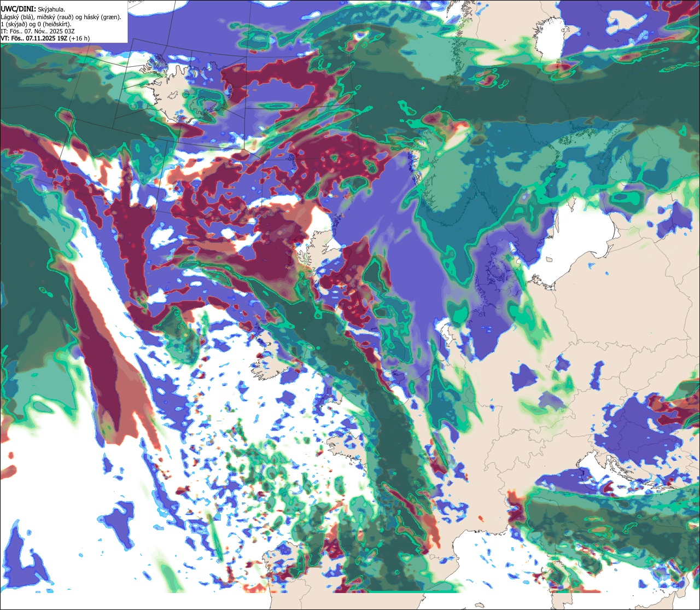
Task: Click the 'UWC/DINI:' bold title label
Action: (x=19, y=9)
